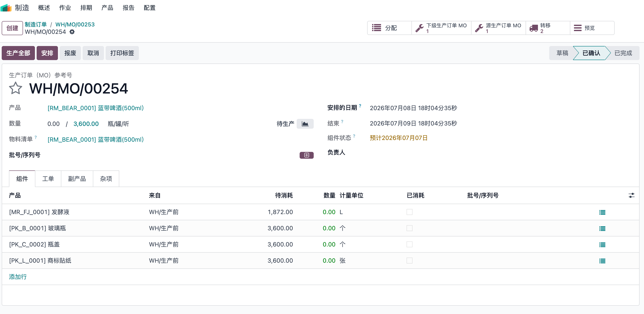644x314 pixels.
Task: Open details list icon for 玻璃瓶 row
Action: pyautogui.click(x=602, y=229)
